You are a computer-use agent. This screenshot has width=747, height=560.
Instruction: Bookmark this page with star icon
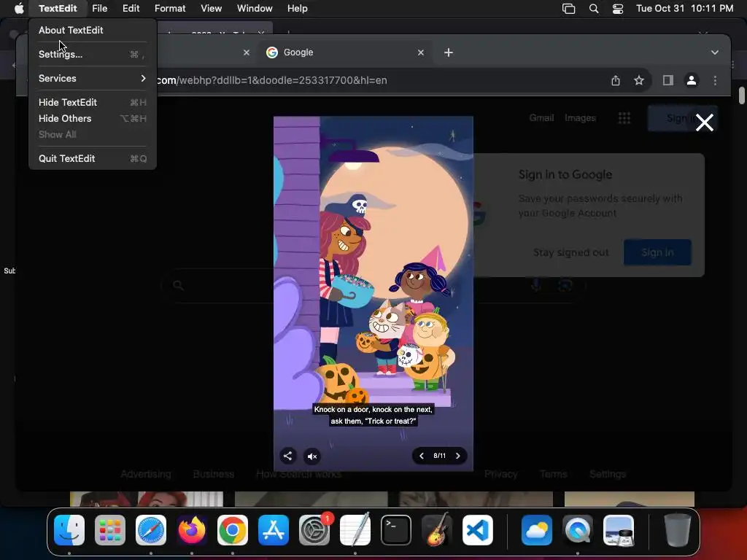click(639, 80)
